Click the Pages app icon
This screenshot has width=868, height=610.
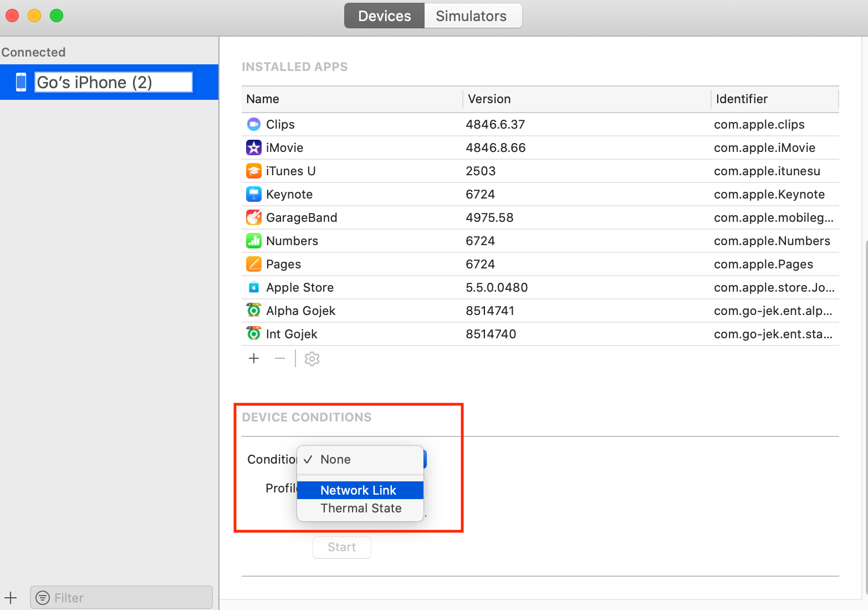(x=254, y=264)
